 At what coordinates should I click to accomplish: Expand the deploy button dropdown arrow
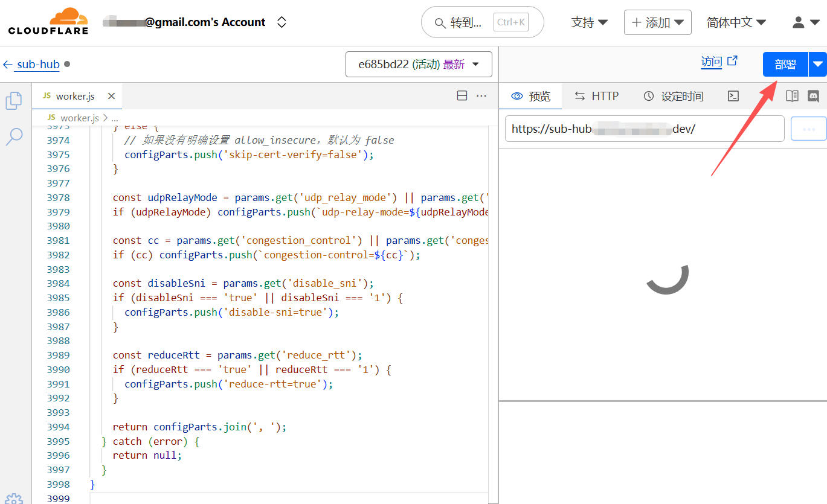click(x=818, y=65)
